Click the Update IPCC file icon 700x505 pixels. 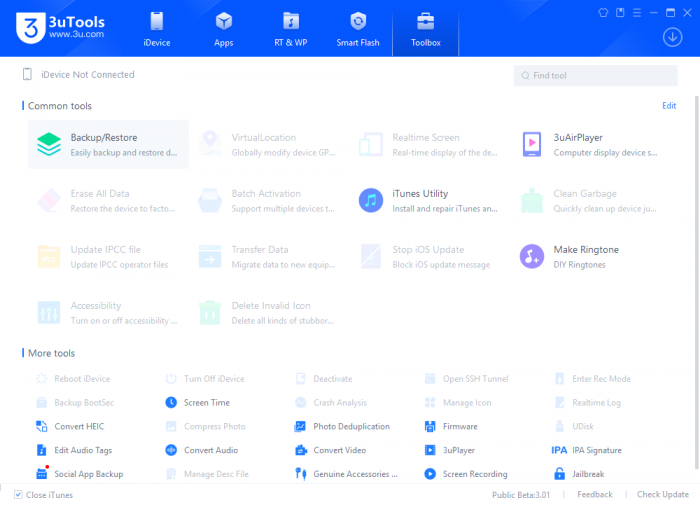pyautogui.click(x=49, y=256)
